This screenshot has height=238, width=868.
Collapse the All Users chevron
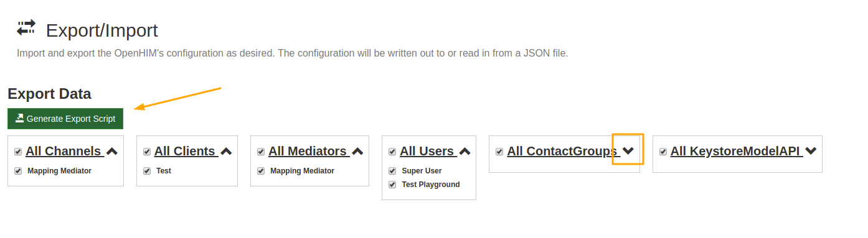click(465, 151)
